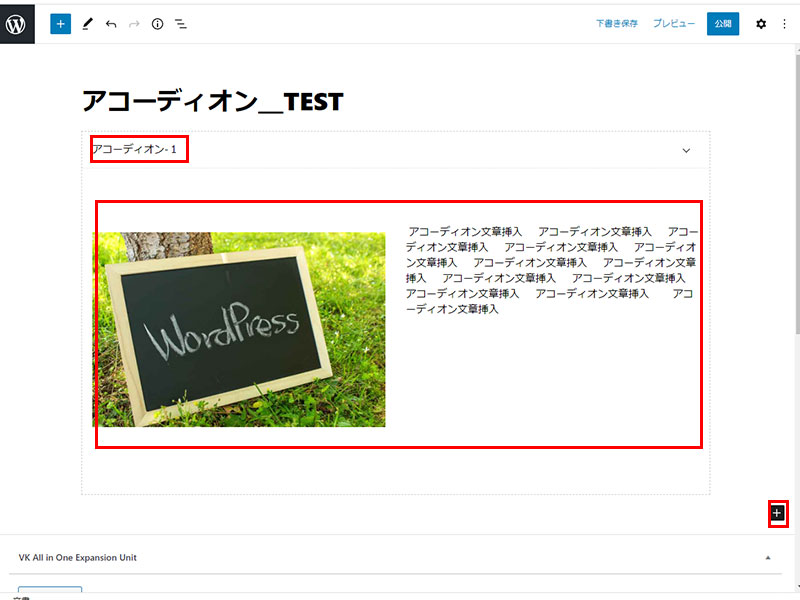Click 下書き保存 to save draft

[616, 23]
